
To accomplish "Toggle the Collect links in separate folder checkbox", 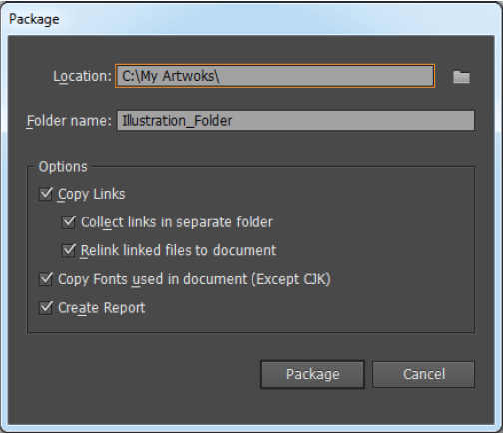I will click(69, 222).
